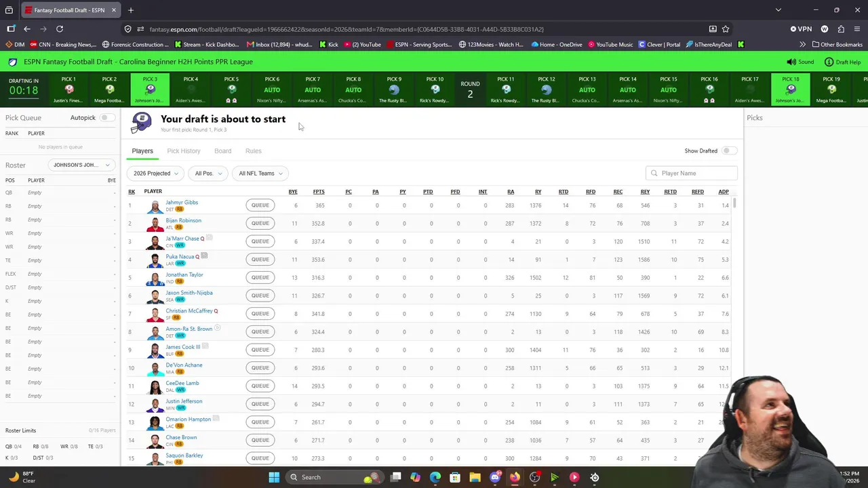
Task: Click the video icon beside Amon-Ra St. Brown
Action: click(218, 328)
